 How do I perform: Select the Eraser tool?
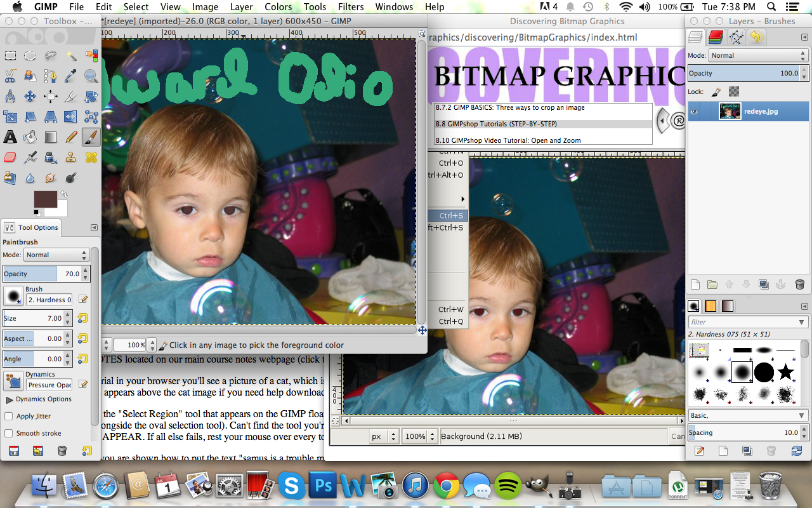(x=10, y=157)
